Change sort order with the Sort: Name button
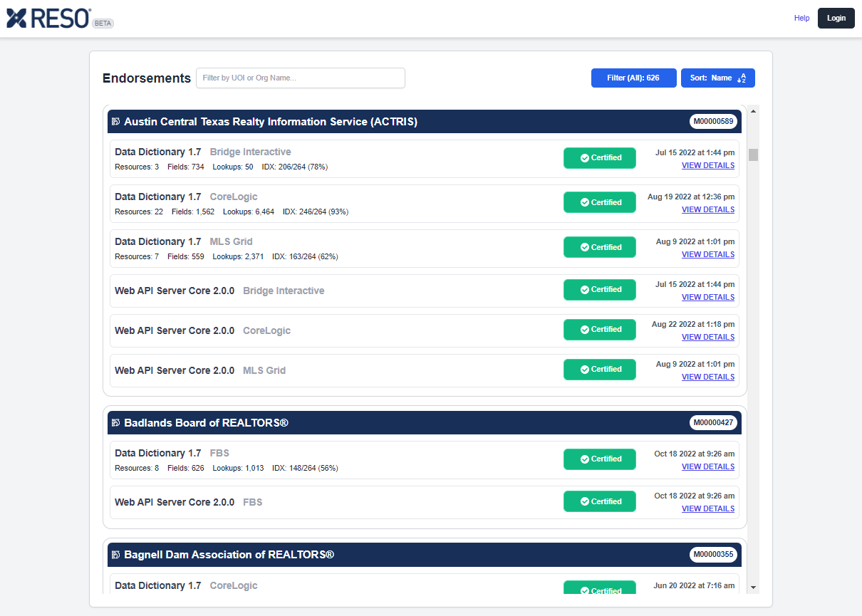This screenshot has width=862, height=616. [x=718, y=78]
